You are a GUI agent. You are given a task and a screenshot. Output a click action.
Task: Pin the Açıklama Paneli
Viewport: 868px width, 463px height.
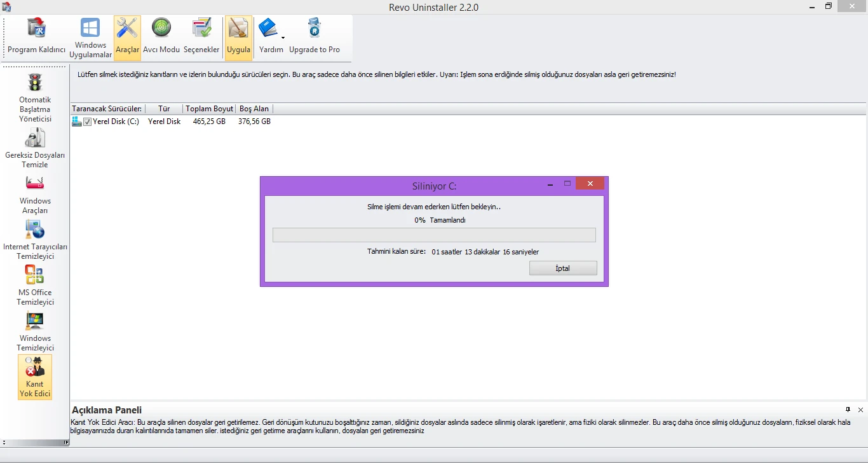pos(848,410)
